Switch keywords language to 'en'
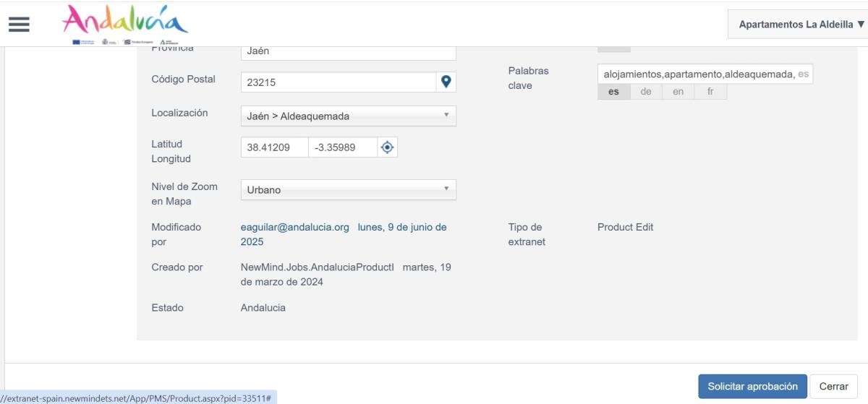 [x=678, y=92]
